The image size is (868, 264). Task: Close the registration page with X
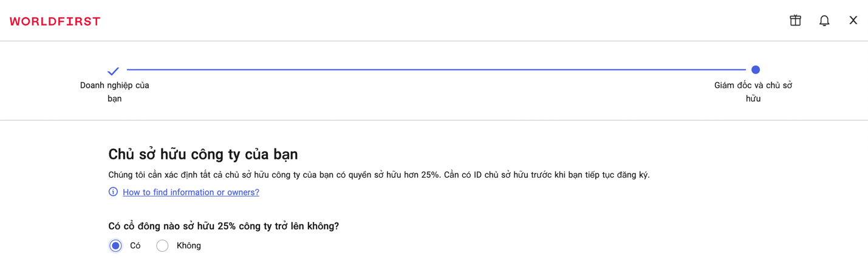click(x=853, y=21)
